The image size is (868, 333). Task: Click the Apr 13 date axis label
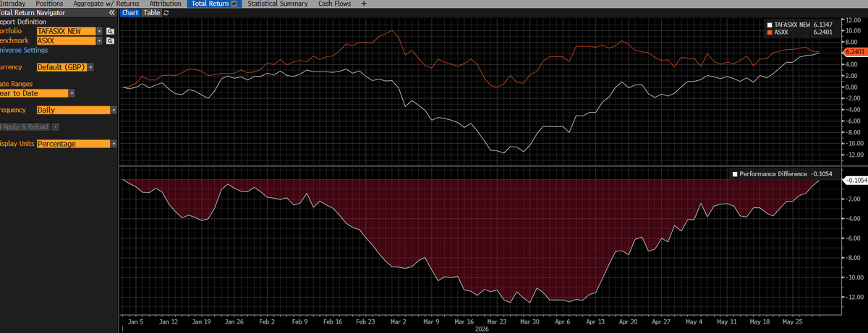(595, 321)
